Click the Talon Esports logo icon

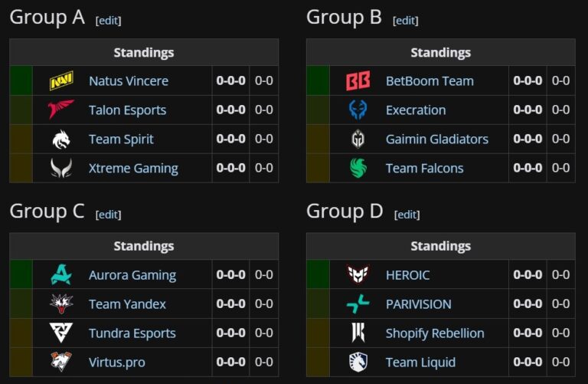61,110
